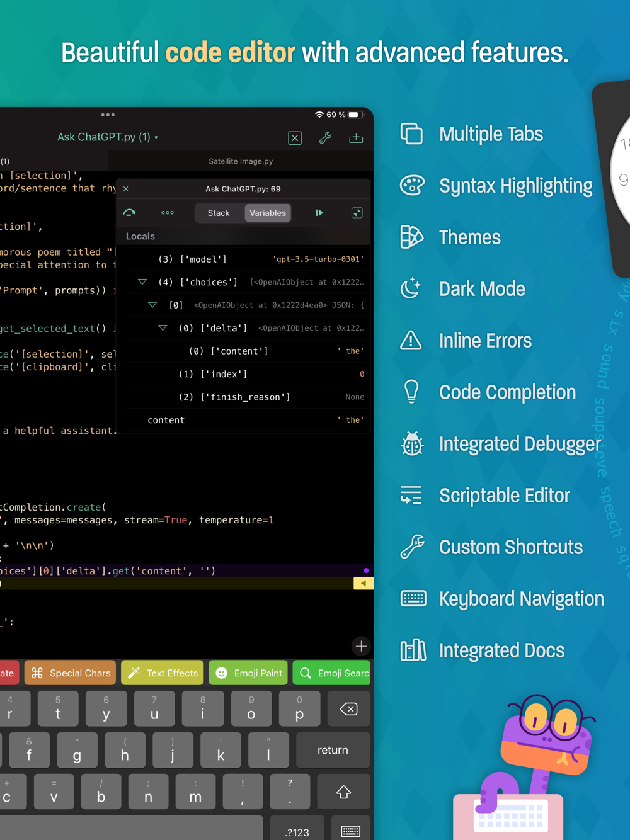Image resolution: width=630 pixels, height=840 pixels.
Task: Click the step over debugger arrow icon
Action: point(130,213)
